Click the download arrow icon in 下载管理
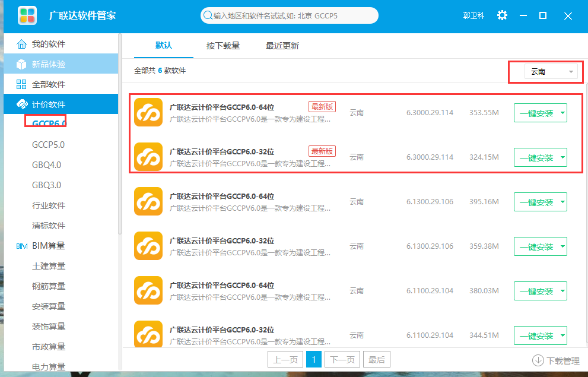588x377 pixels. click(x=538, y=360)
